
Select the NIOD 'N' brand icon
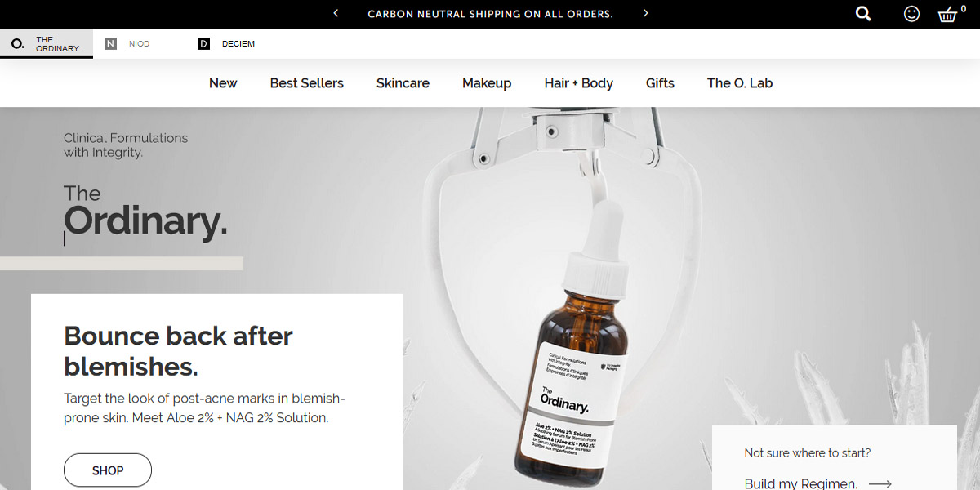110,43
